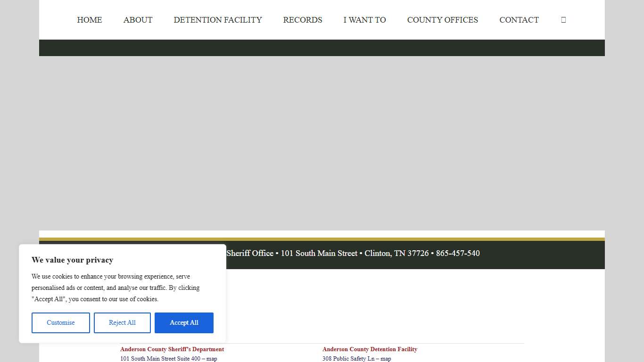
Task: Open Anderson County Detention Facility link
Action: click(x=370, y=349)
